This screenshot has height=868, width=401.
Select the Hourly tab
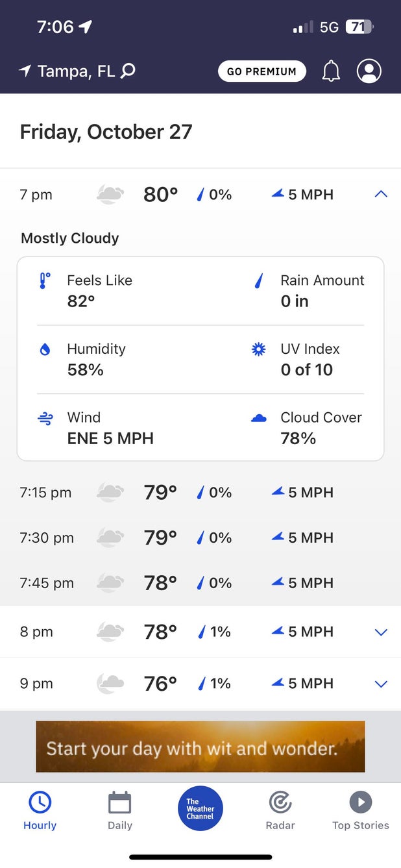(40, 810)
